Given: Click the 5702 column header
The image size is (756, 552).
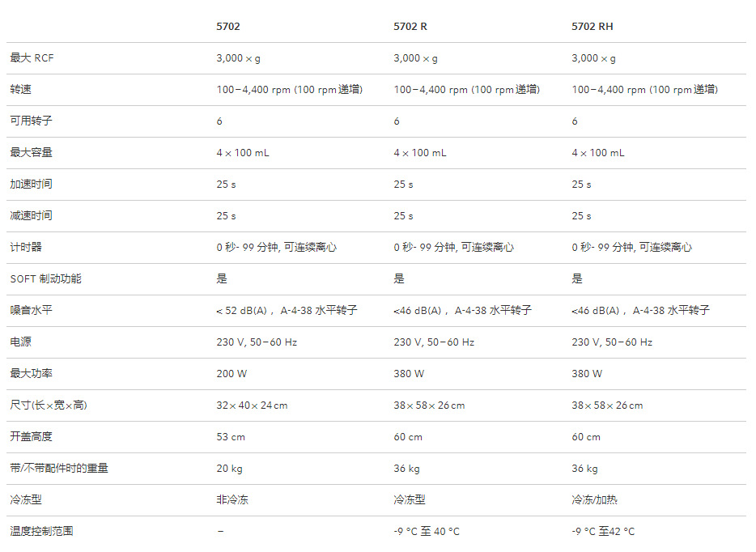Looking at the screenshot, I should coord(228,27).
